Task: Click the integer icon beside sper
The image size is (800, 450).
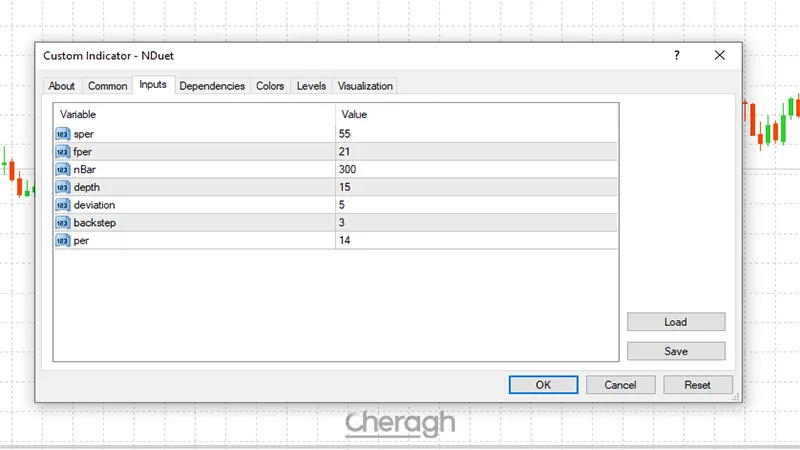Action: click(63, 133)
